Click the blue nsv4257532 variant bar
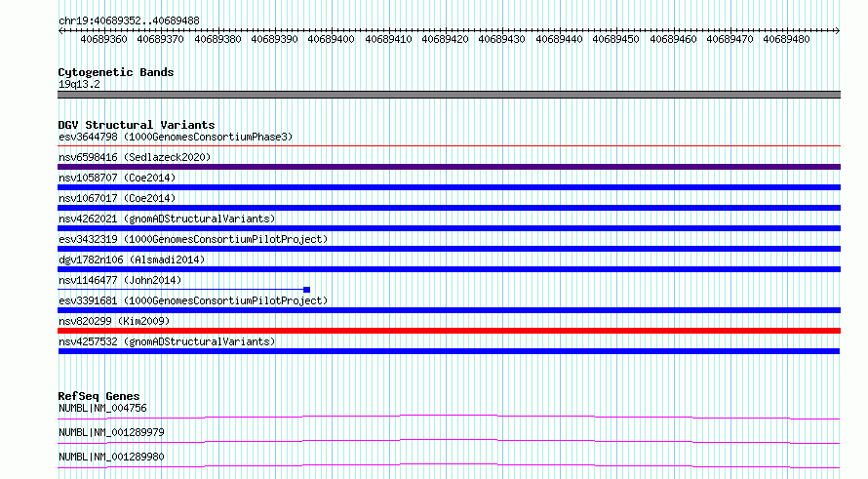Screen dimensions: 868x479 point(449,351)
